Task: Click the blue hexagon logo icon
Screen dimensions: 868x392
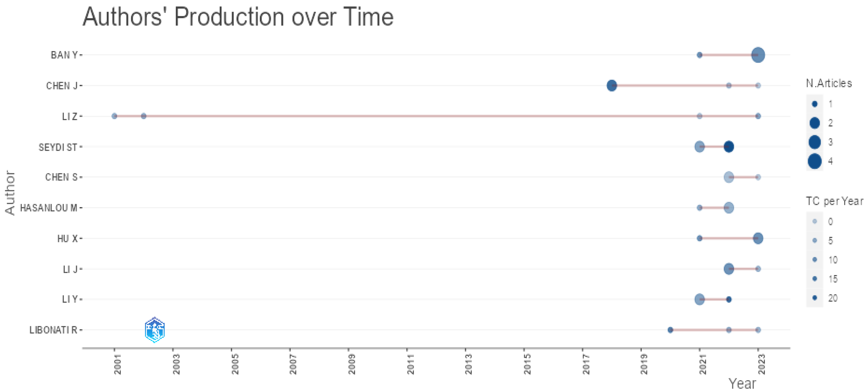Action: tap(155, 330)
